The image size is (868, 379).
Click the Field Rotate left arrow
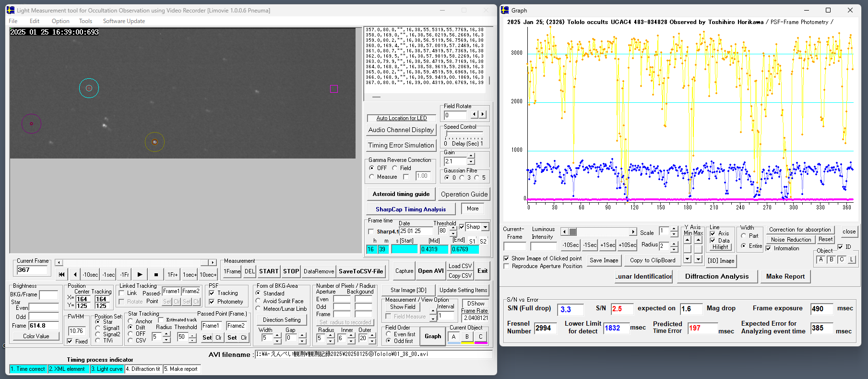[x=474, y=114]
